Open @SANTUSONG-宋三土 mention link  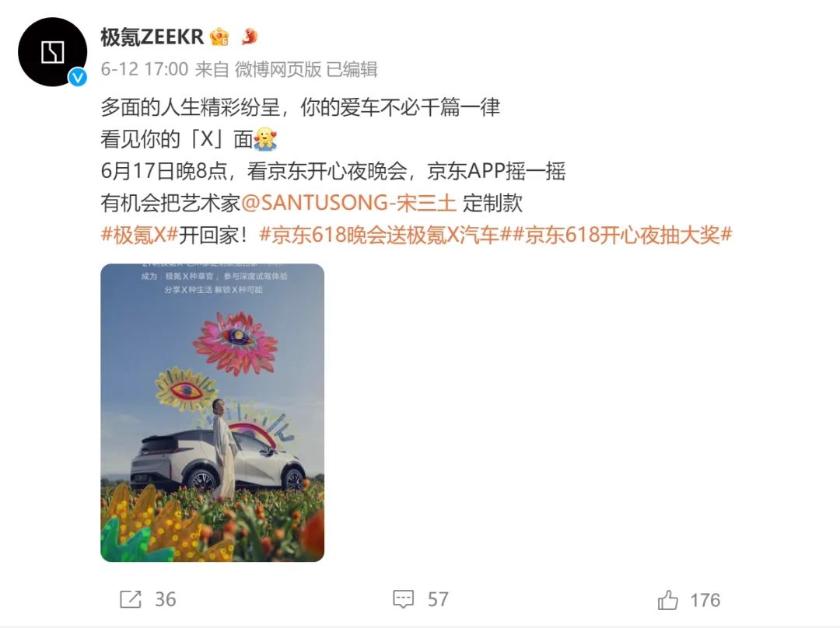click(x=348, y=203)
